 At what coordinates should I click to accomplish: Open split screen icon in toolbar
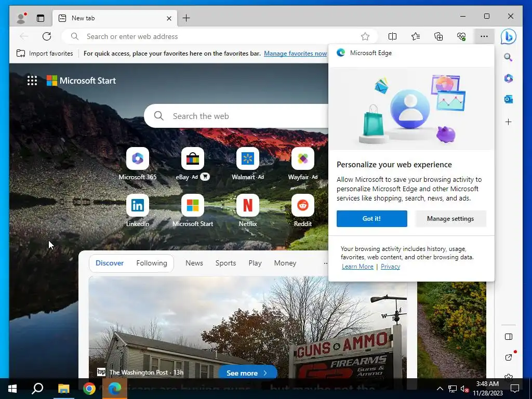click(392, 36)
